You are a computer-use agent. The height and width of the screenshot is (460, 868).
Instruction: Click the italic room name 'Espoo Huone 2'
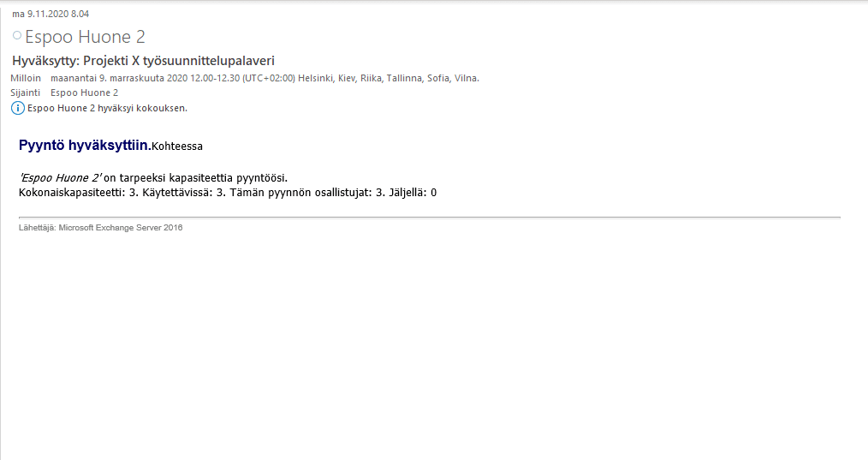tap(60, 178)
